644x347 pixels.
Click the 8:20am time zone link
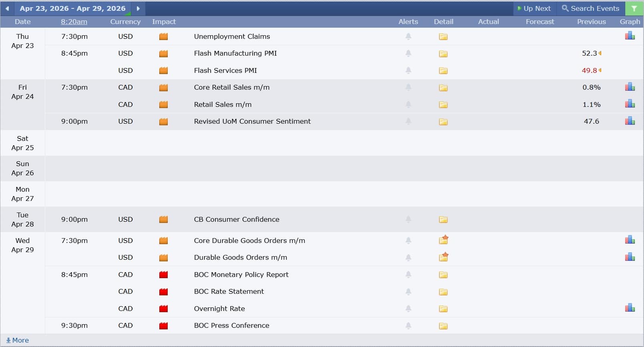coord(74,22)
